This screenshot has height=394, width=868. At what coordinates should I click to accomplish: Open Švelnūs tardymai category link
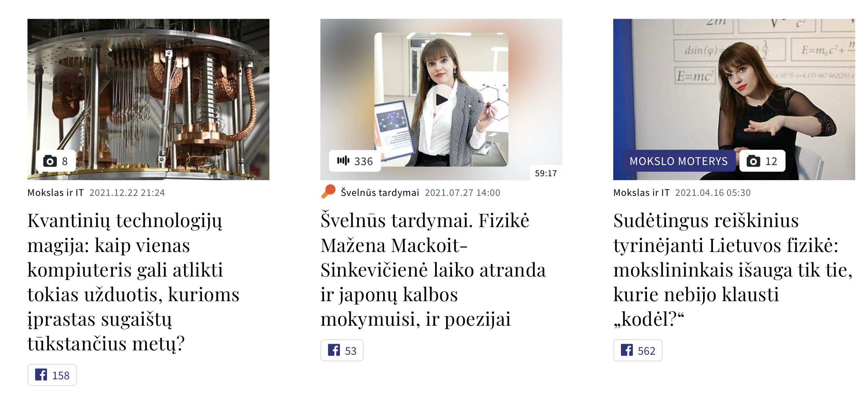(380, 193)
